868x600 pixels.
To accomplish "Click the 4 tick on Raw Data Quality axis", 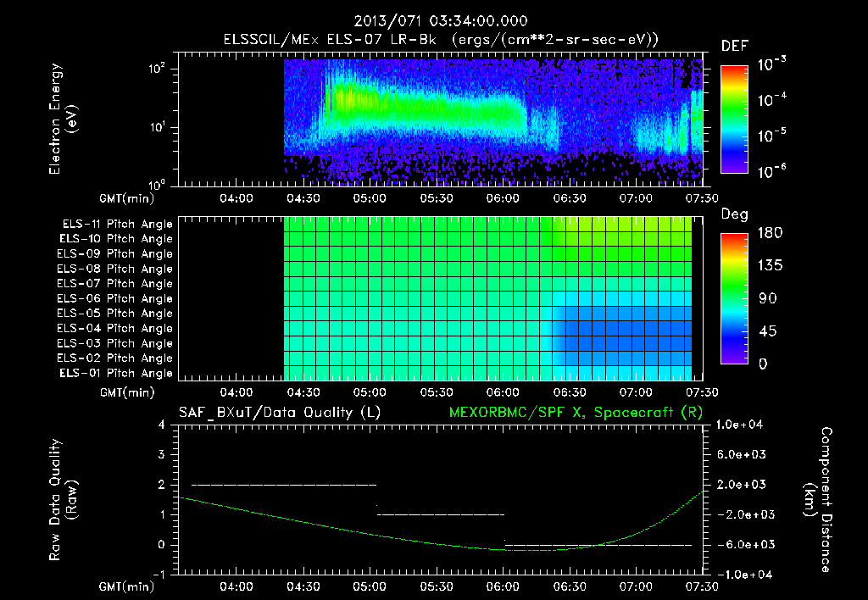I will pyautogui.click(x=162, y=425).
